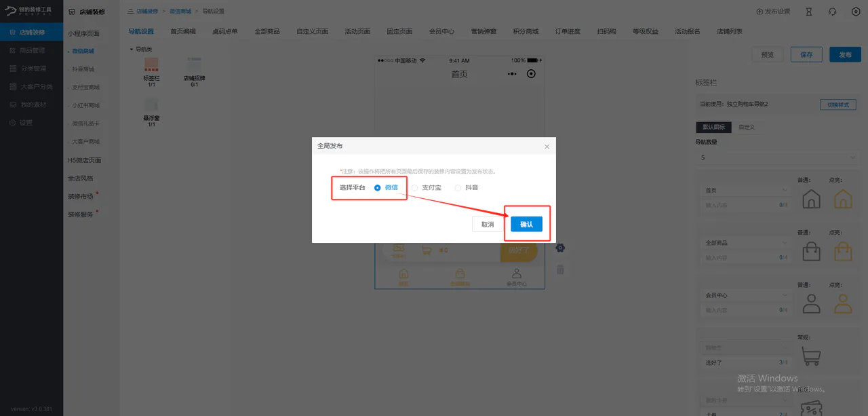
Task: Select the 店铺招牌 component icon
Action: [194, 66]
